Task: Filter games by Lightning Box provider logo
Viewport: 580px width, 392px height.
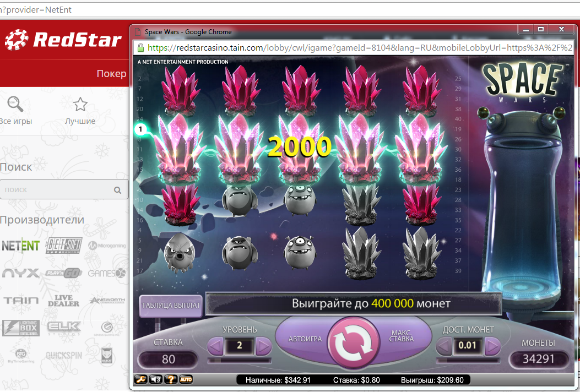Action: 21,328
